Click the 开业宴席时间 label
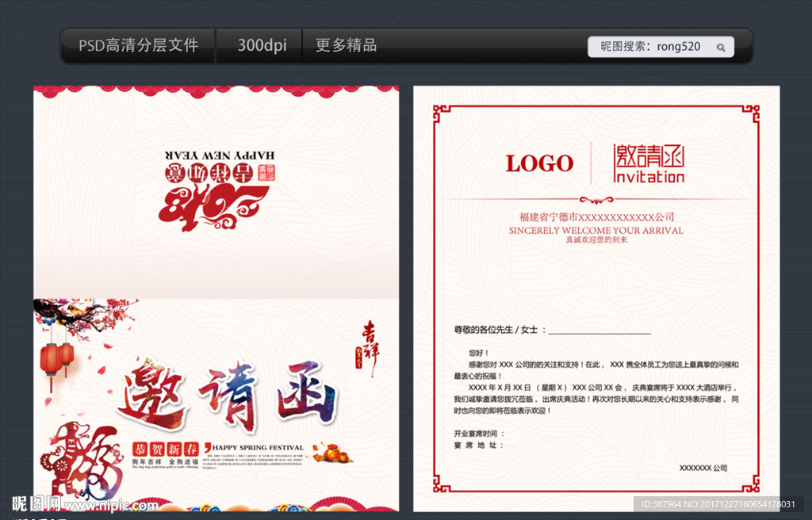The width and height of the screenshot is (812, 520). (x=479, y=434)
